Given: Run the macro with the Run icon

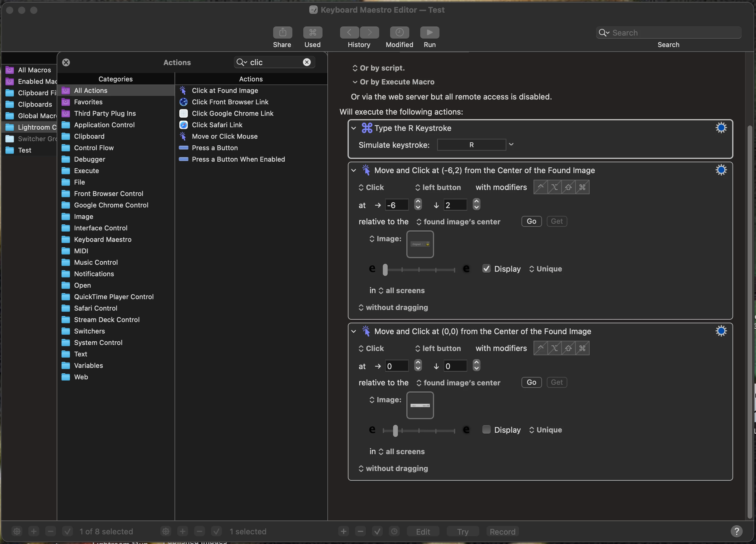Looking at the screenshot, I should 429,32.
